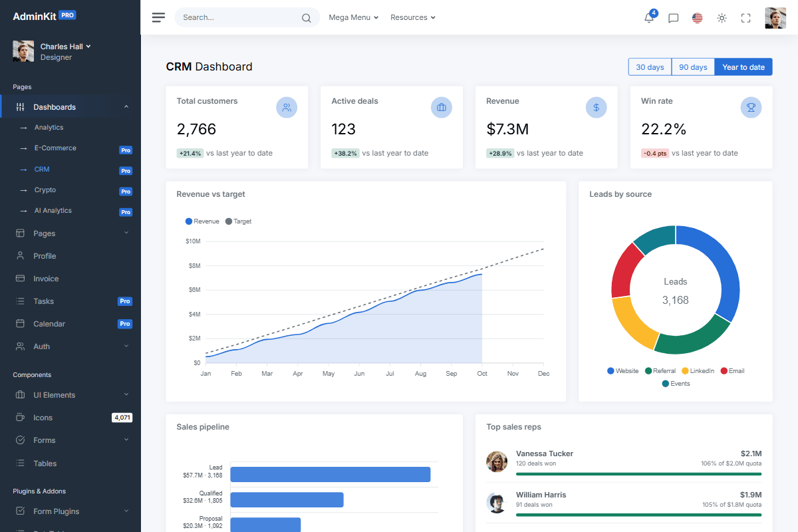Select the Year to date range
The image size is (798, 532).
coord(743,67)
